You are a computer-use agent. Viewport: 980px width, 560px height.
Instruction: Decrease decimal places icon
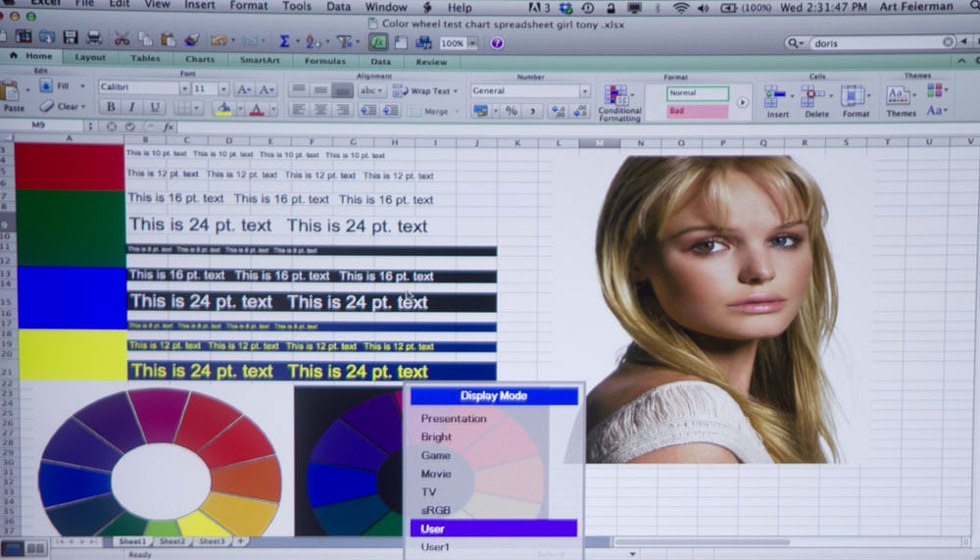580,111
